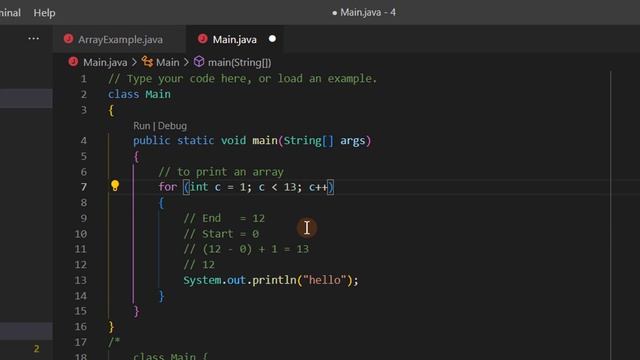The image size is (640, 360).
Task: Click the comment "// End = 12"
Action: tap(224, 218)
